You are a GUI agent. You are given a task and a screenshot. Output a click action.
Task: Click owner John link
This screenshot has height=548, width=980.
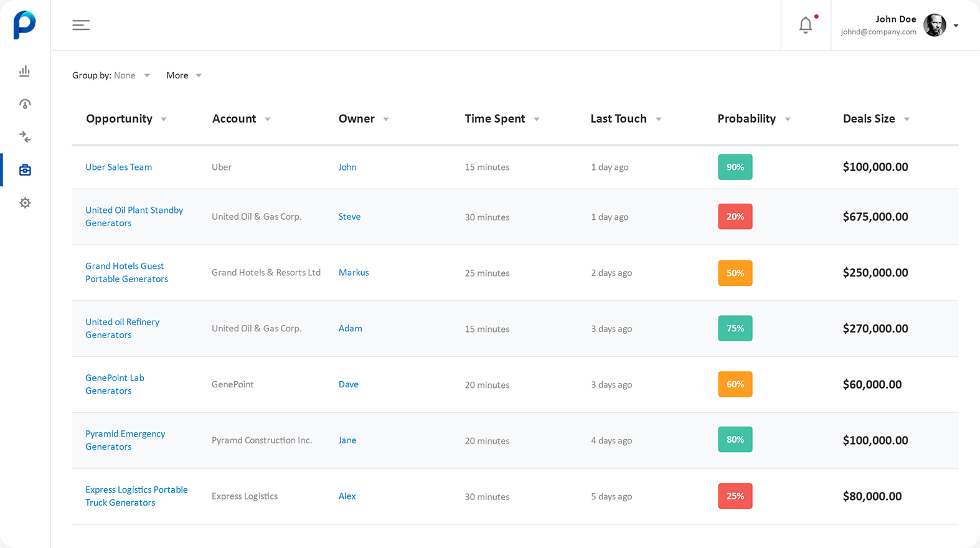[x=347, y=167]
